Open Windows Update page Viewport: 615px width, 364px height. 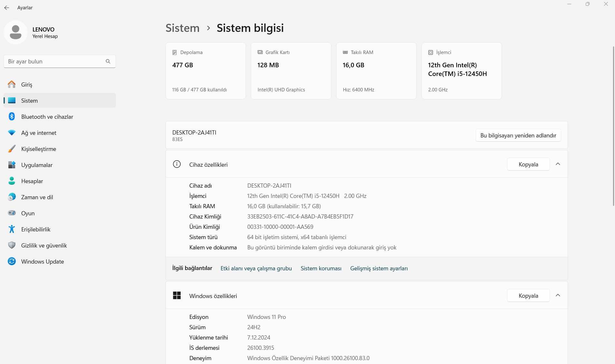[60, 261]
